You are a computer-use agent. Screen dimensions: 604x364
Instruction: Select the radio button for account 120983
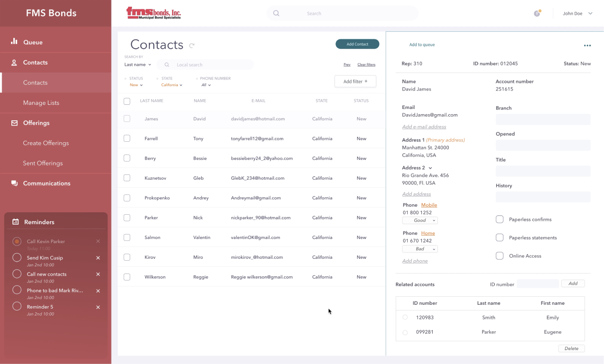(405, 317)
